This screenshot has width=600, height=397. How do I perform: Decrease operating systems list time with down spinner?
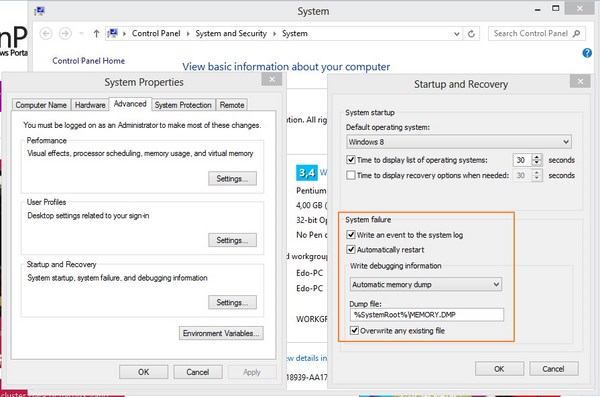click(537, 163)
